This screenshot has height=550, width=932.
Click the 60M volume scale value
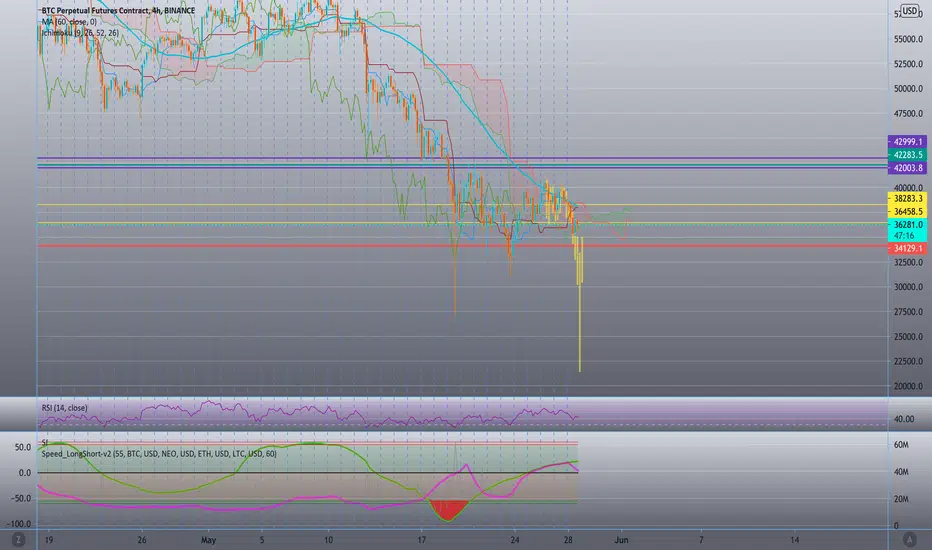901,445
